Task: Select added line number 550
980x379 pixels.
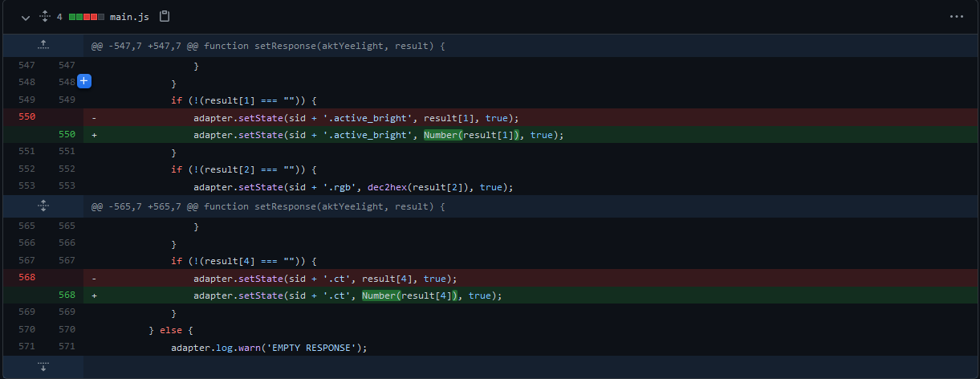Action: pos(66,135)
